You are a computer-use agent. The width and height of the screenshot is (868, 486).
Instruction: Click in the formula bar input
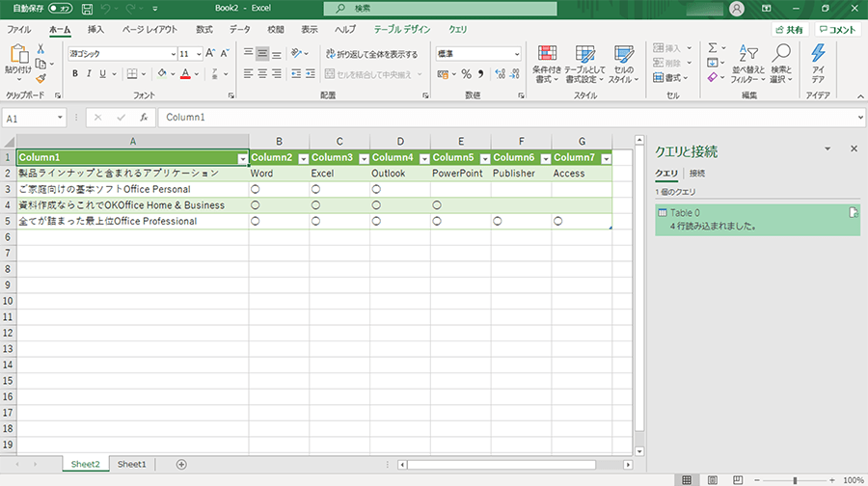[x=506, y=118]
